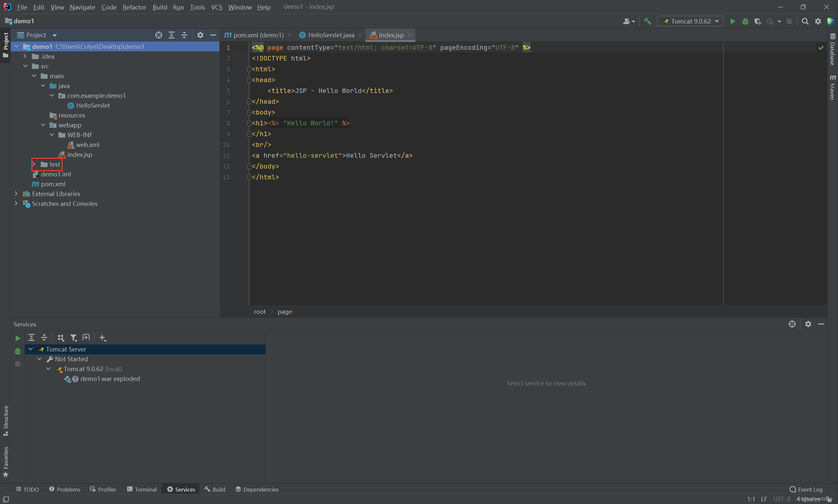Viewport: 838px width, 504px height.
Task: Click the Filter icon in Services toolbar
Action: 73,338
